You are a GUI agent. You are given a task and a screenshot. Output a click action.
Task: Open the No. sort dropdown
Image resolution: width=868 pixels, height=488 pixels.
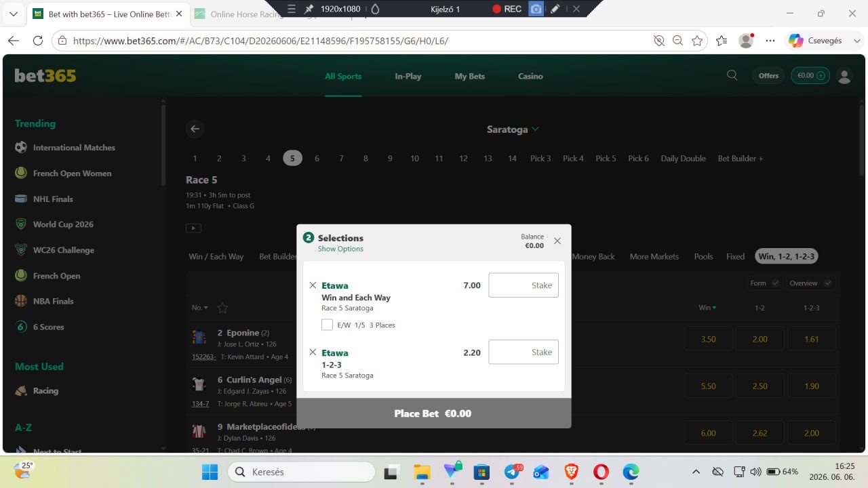(200, 308)
